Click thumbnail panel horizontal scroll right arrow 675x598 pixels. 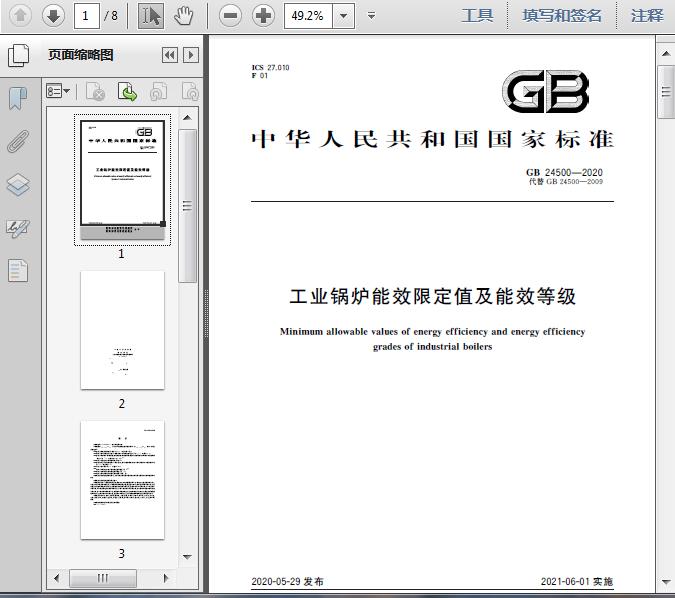(166, 578)
